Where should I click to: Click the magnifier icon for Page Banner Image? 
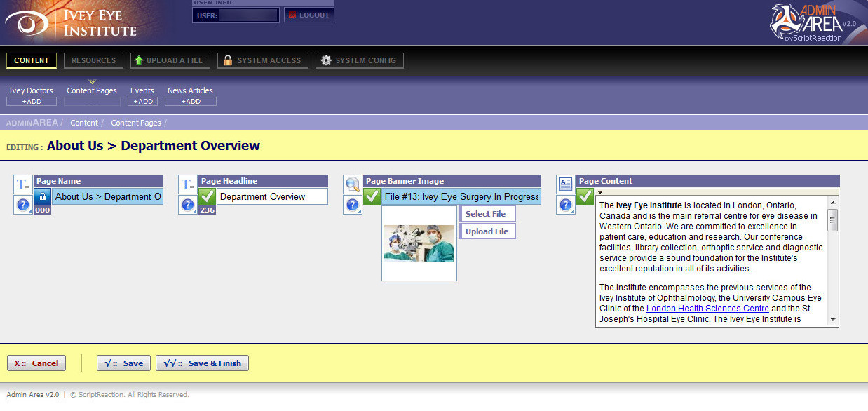(x=353, y=184)
